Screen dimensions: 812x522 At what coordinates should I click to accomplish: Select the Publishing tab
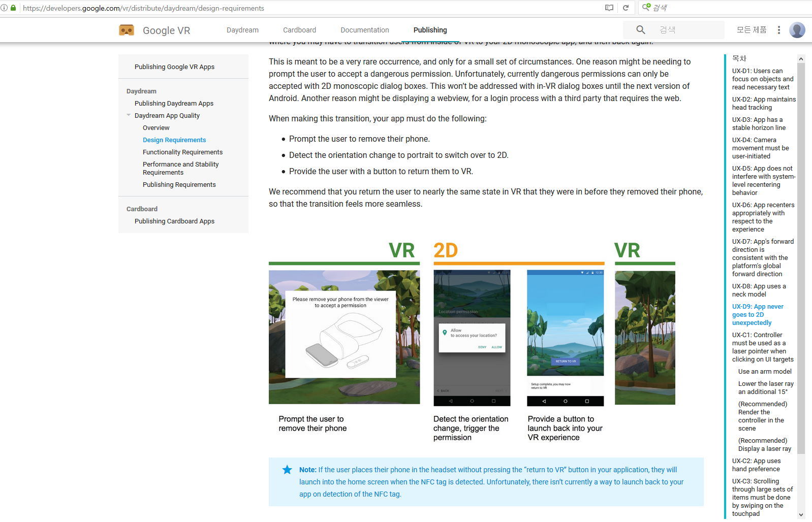[x=430, y=30]
